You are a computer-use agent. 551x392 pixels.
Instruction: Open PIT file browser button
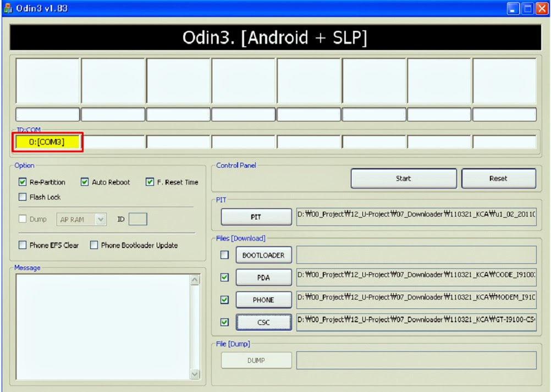click(256, 217)
